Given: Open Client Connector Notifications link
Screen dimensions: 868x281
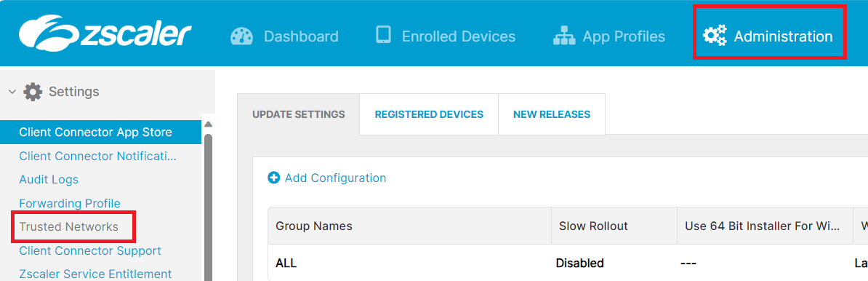Looking at the screenshot, I should coord(97,156).
